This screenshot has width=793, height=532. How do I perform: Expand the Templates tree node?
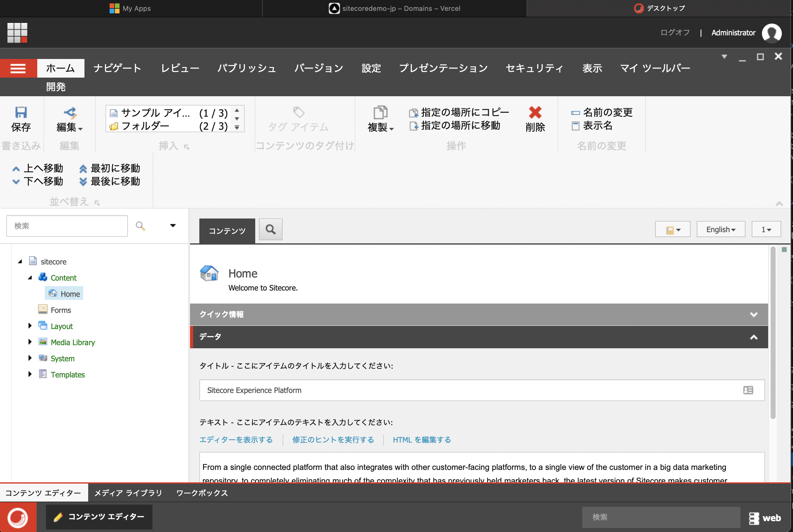click(x=30, y=374)
